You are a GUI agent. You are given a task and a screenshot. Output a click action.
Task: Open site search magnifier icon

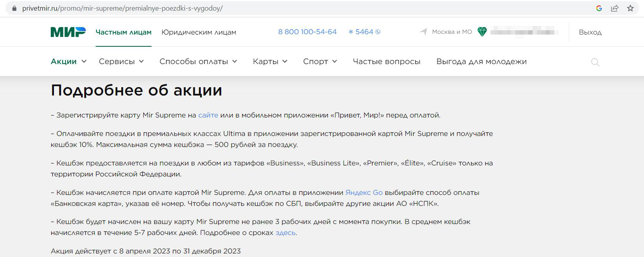[x=595, y=62]
